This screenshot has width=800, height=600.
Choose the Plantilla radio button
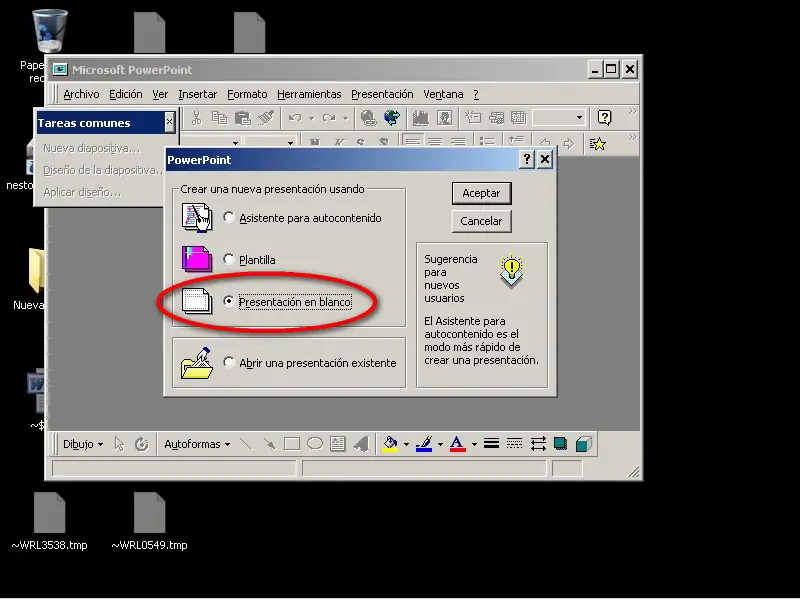230,260
